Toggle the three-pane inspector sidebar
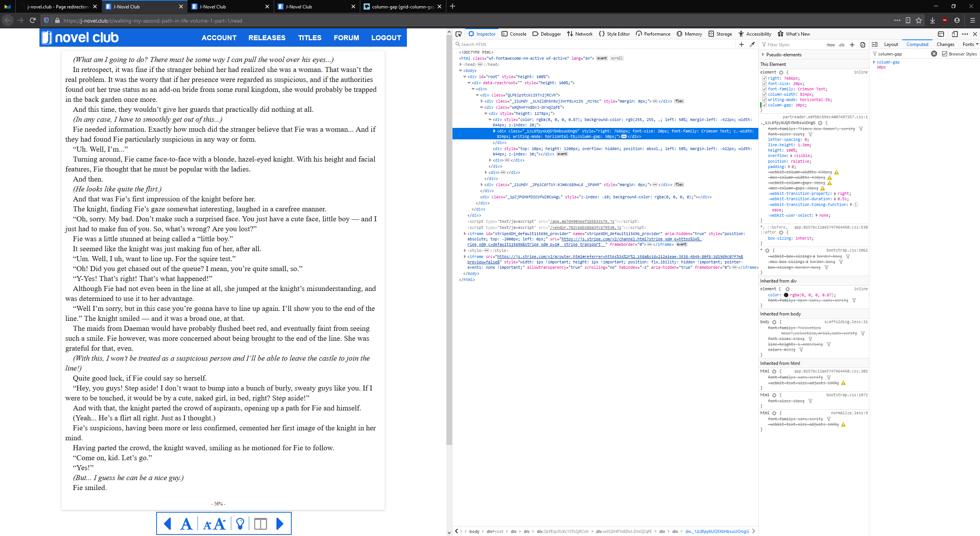 pos(875,44)
